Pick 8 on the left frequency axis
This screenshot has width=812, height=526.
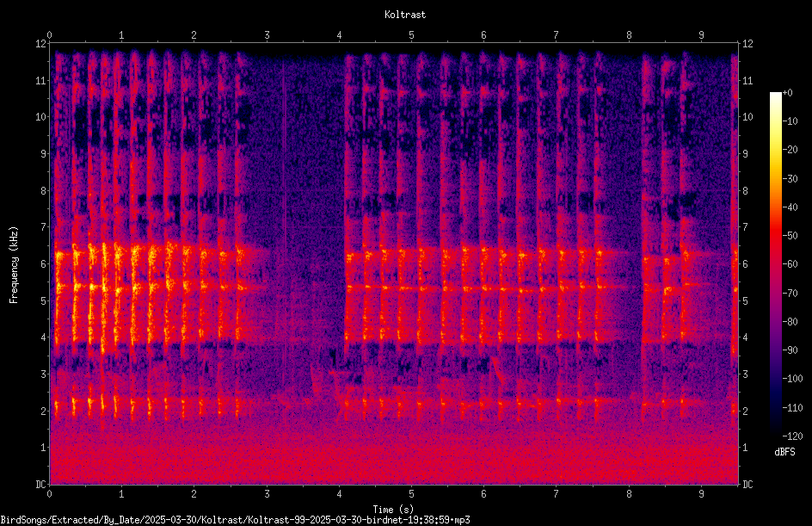tap(44, 191)
